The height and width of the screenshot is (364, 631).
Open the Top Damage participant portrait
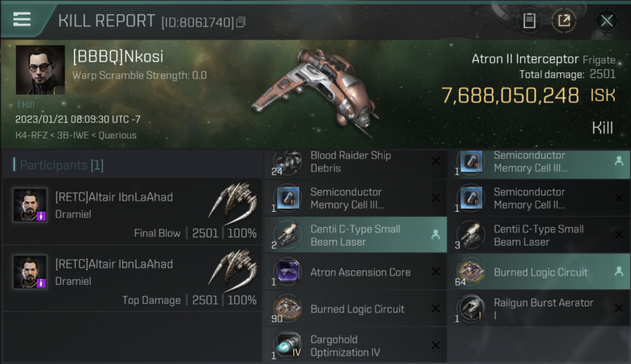coord(30,272)
